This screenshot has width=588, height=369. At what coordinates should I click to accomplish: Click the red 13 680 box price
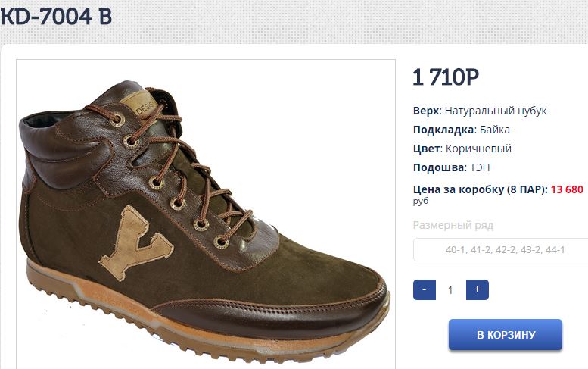click(x=567, y=189)
